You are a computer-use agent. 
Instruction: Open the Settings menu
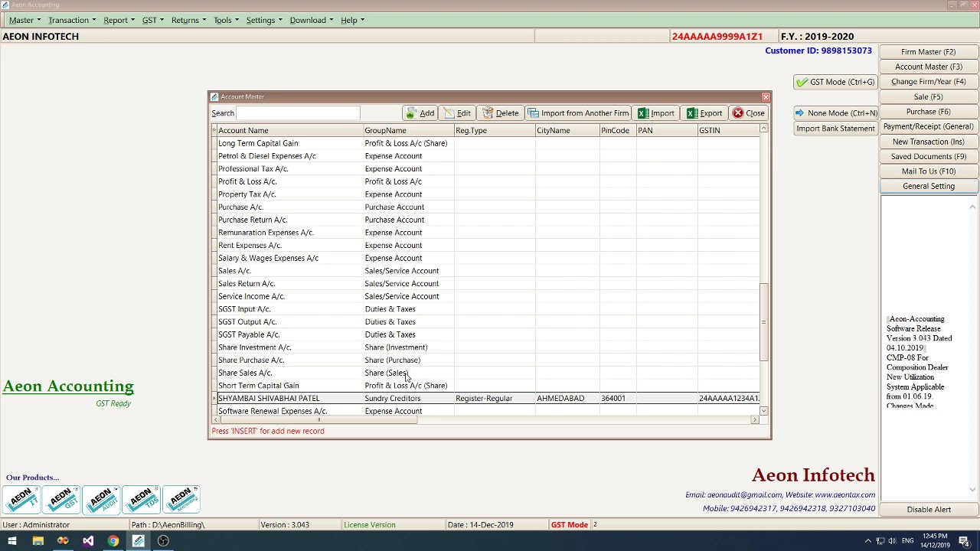[264, 20]
